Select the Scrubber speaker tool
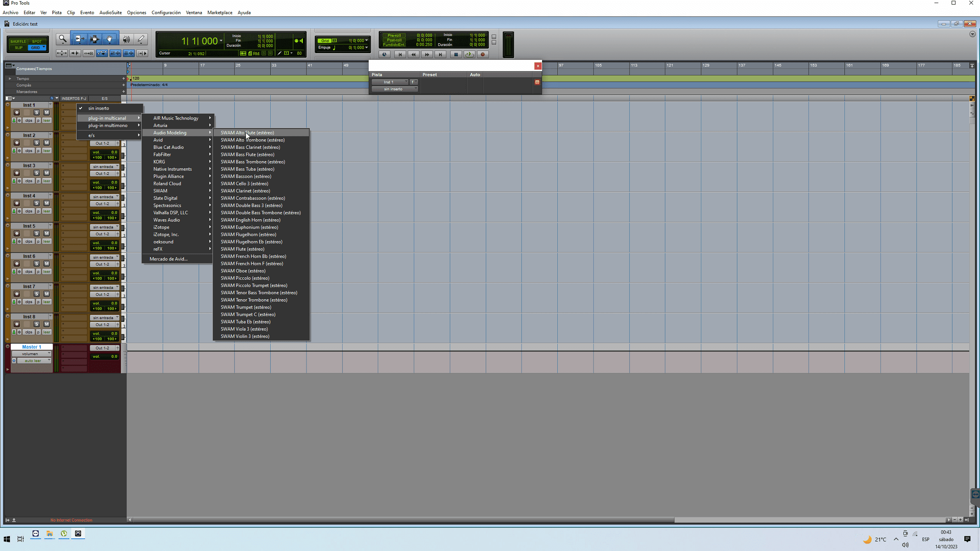This screenshot has height=551, width=980. click(126, 39)
